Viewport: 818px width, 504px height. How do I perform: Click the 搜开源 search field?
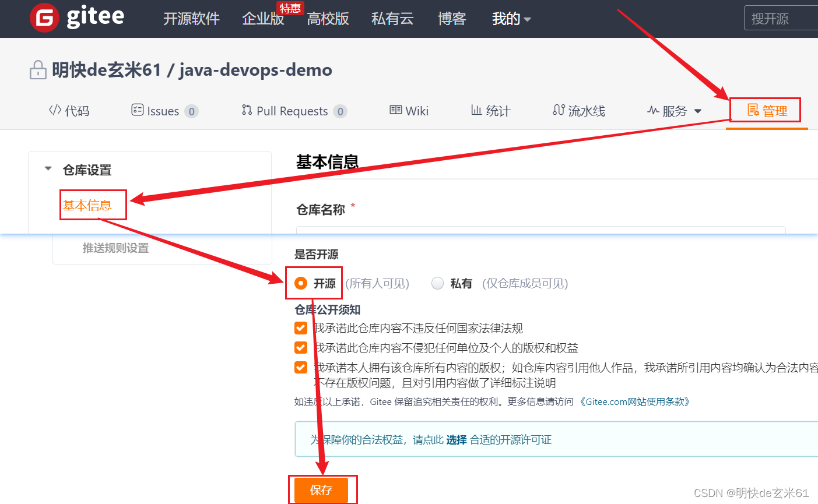(x=781, y=18)
